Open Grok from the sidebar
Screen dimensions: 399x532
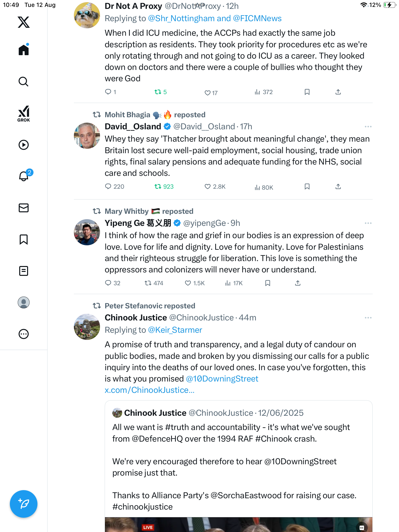24,114
